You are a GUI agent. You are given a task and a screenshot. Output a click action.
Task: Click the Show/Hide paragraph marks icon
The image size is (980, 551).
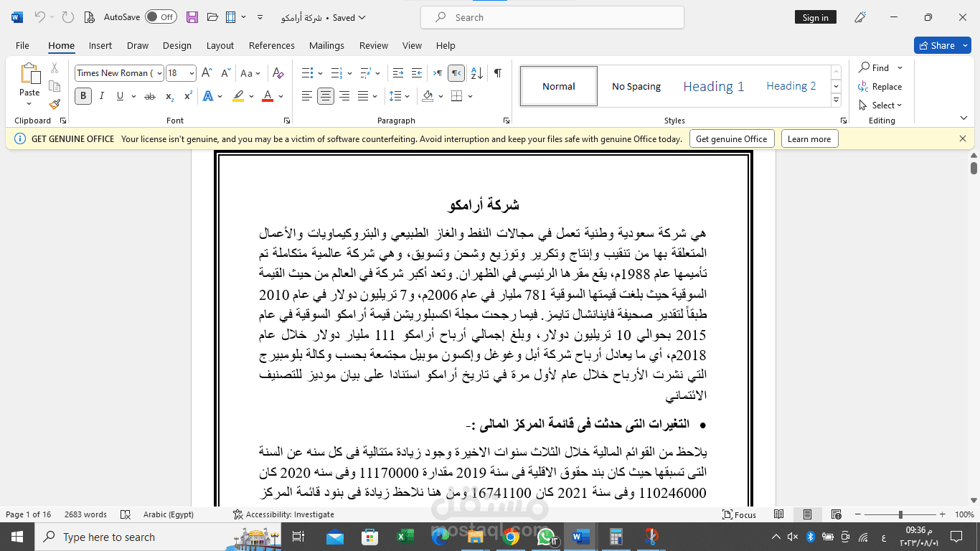click(x=497, y=73)
